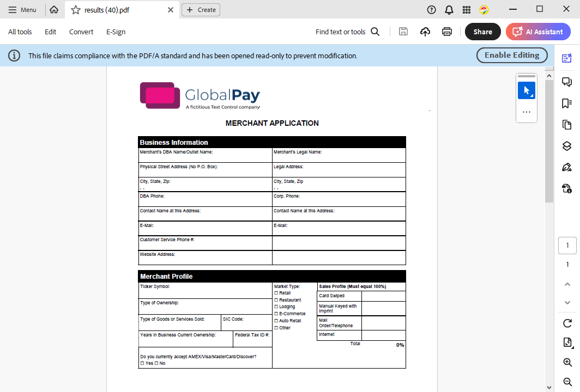Viewport: 580px width, 392px height.
Task: Check the Auto Retail market type box
Action: tap(276, 321)
